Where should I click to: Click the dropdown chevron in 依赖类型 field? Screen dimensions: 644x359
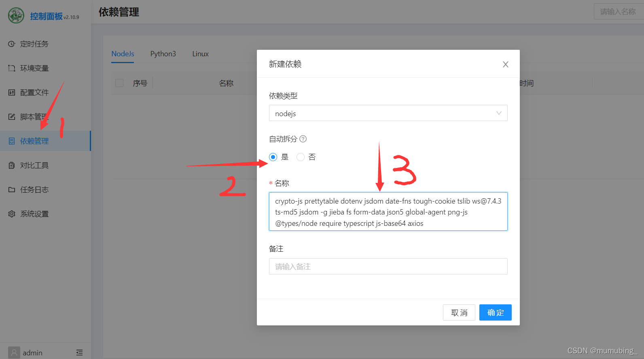[499, 113]
